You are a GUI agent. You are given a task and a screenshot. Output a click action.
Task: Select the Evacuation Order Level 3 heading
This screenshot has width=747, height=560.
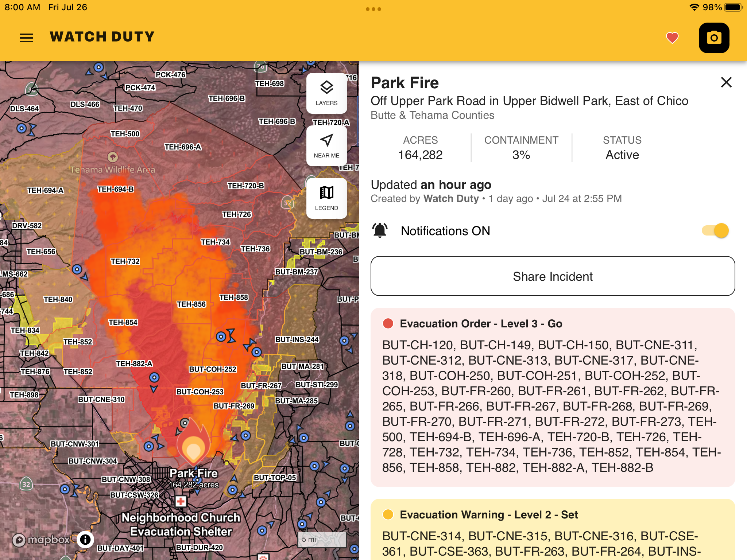(481, 324)
